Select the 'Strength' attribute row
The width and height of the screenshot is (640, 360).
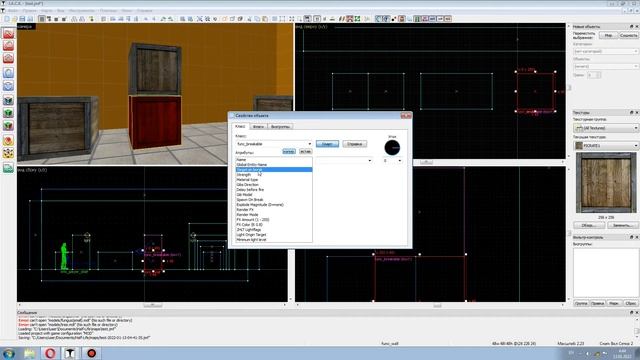tap(274, 175)
